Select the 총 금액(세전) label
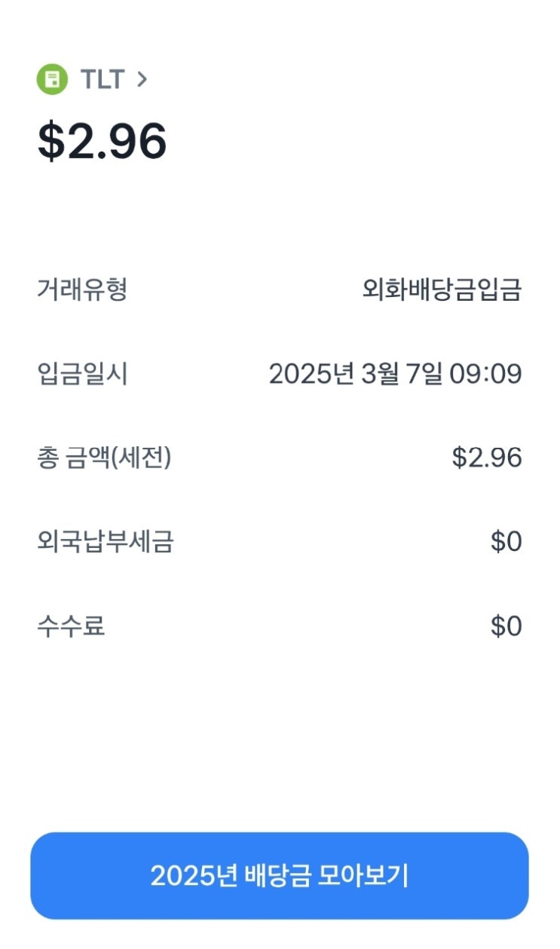Viewport: 560px width, 949px height. pyautogui.click(x=104, y=458)
